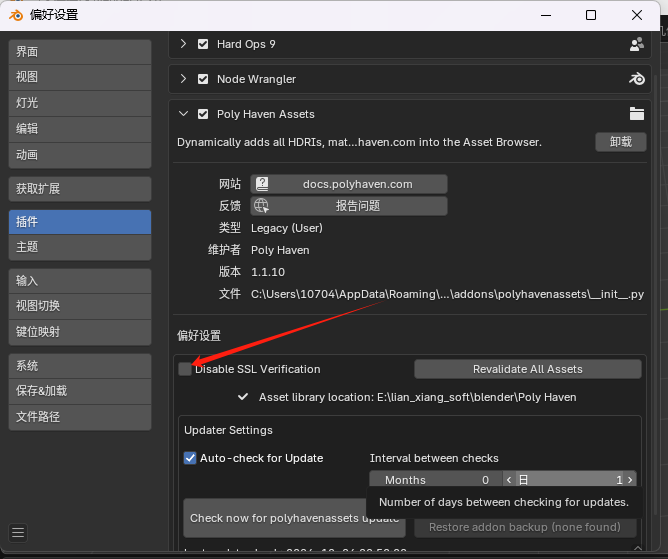668x559 pixels.
Task: Switch to the 视图切换 section
Action: pyautogui.click(x=80, y=306)
